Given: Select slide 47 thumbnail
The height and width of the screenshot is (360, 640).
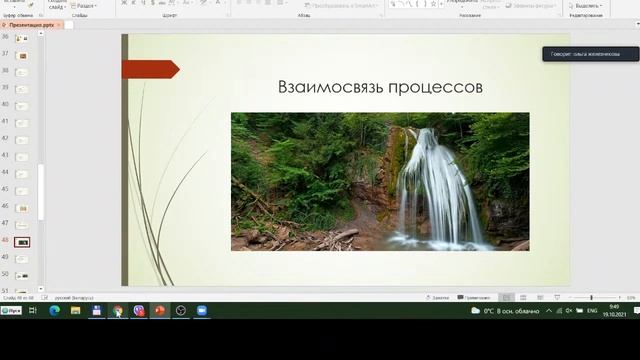Looking at the screenshot, I should [x=22, y=225].
